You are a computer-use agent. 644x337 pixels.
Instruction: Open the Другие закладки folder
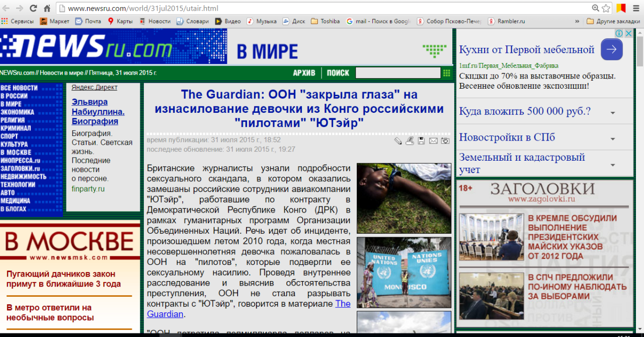[x=613, y=21]
